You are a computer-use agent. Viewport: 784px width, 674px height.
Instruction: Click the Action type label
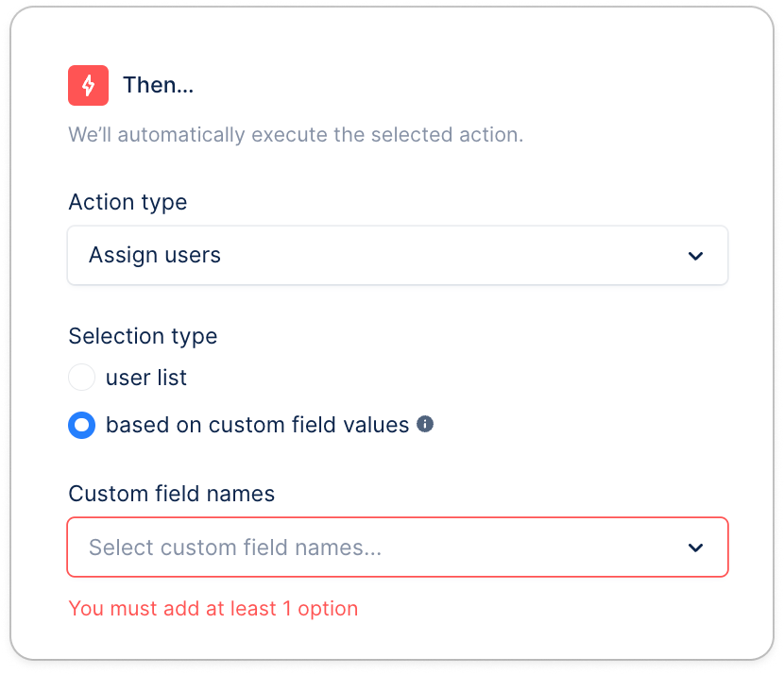128,203
